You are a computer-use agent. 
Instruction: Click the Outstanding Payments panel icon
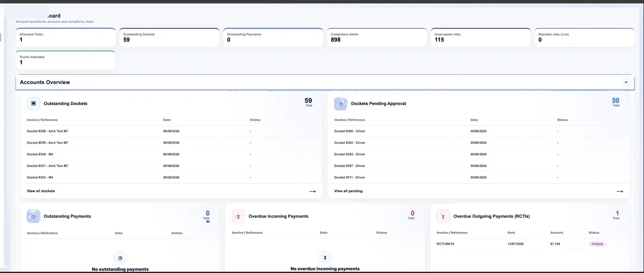click(x=33, y=217)
